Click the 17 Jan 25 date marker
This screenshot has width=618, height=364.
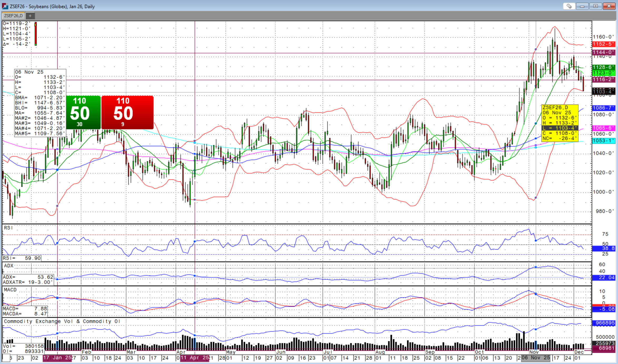(x=57, y=358)
